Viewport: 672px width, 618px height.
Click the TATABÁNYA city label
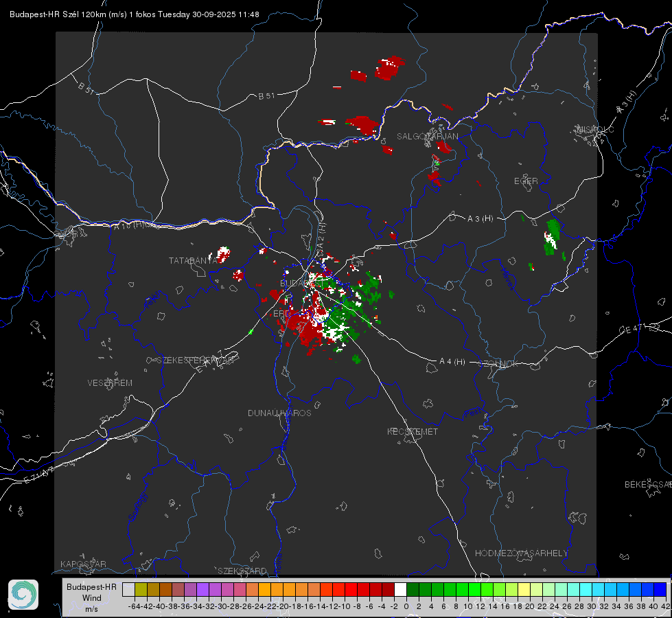point(193,260)
